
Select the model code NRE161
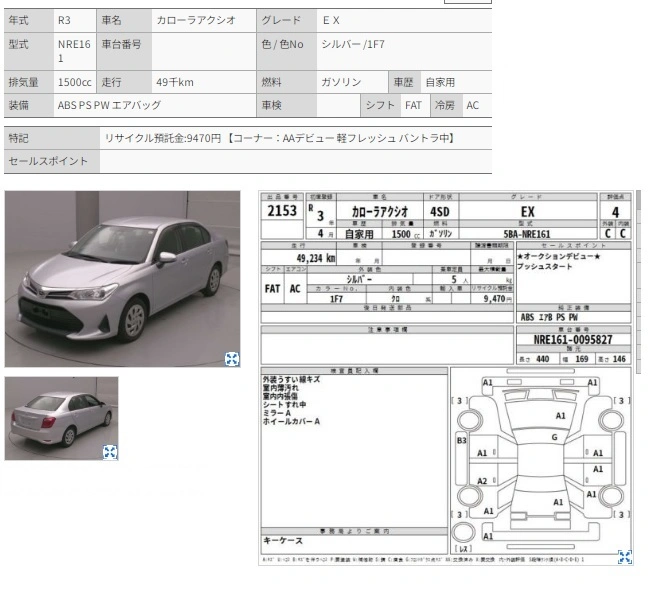click(74, 51)
